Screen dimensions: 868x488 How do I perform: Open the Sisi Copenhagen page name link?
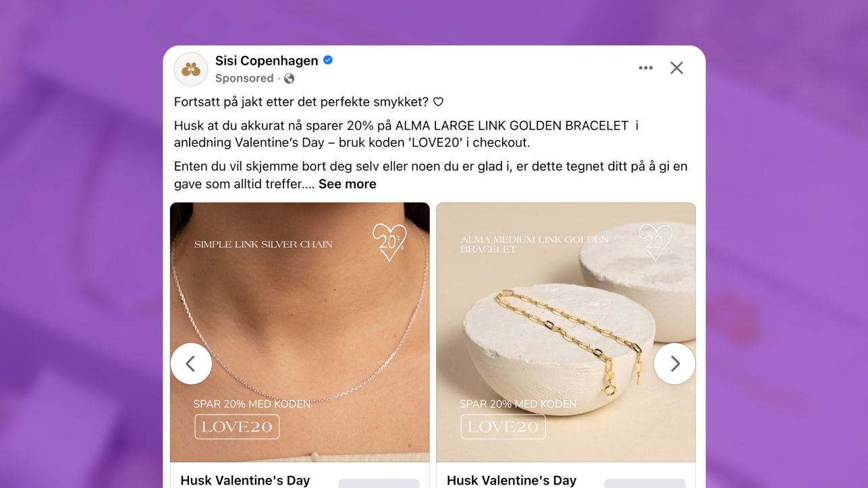point(267,60)
